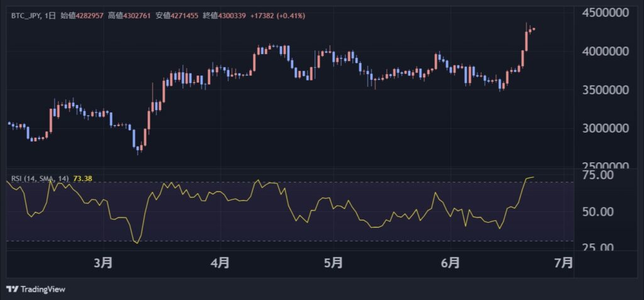
Task: Click the high price value 4302761
Action: 136,16
